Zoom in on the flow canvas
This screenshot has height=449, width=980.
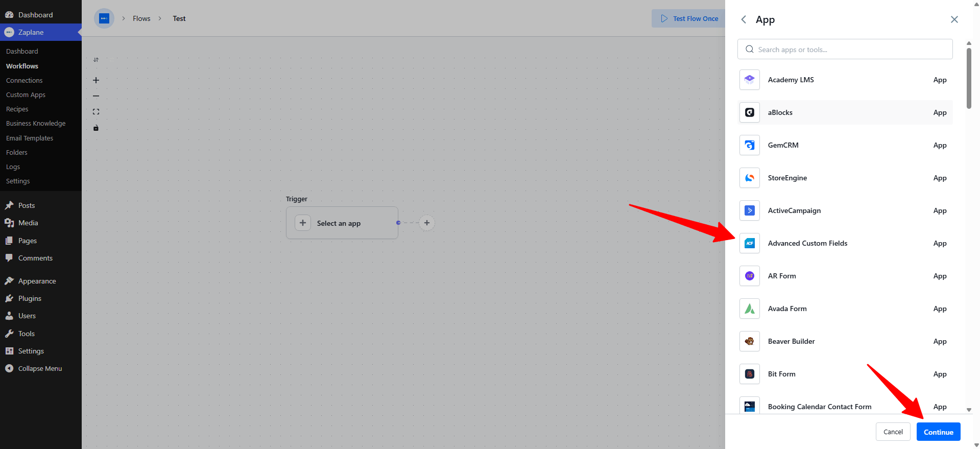pyautogui.click(x=96, y=80)
